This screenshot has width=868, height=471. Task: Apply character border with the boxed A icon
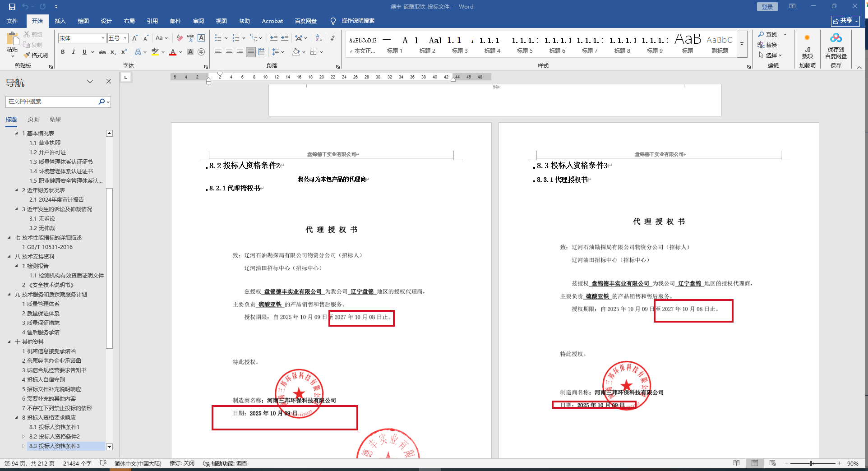[201, 38]
